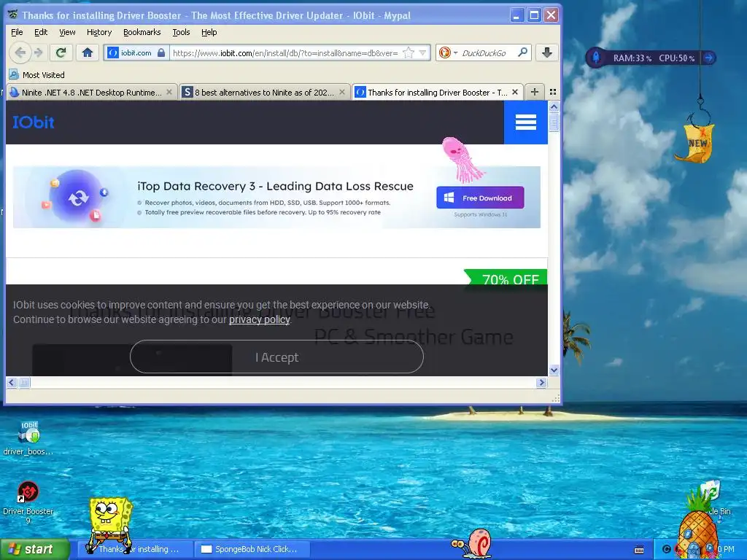Go back with the browser back arrow
This screenshot has width=747, height=560.
20,52
